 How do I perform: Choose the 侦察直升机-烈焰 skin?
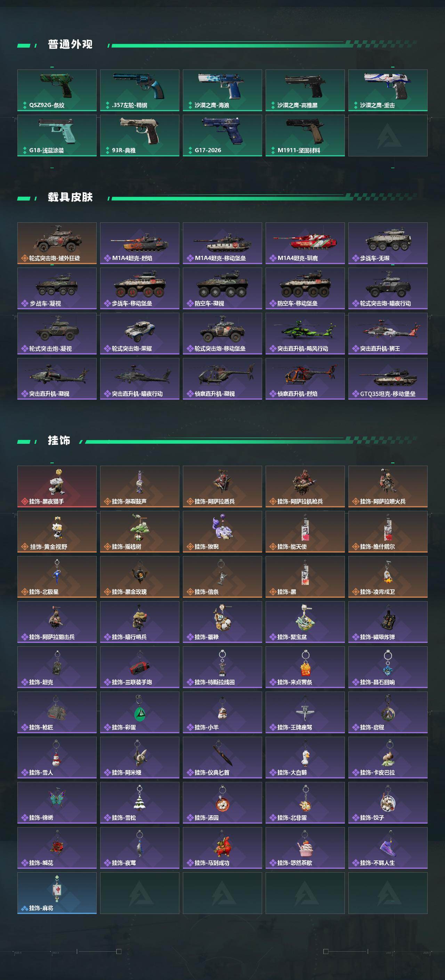[x=305, y=379]
